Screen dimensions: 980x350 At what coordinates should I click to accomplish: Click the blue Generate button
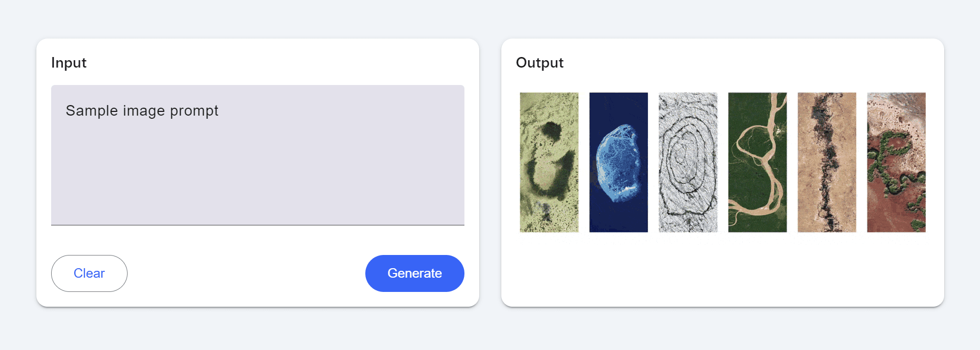point(414,273)
